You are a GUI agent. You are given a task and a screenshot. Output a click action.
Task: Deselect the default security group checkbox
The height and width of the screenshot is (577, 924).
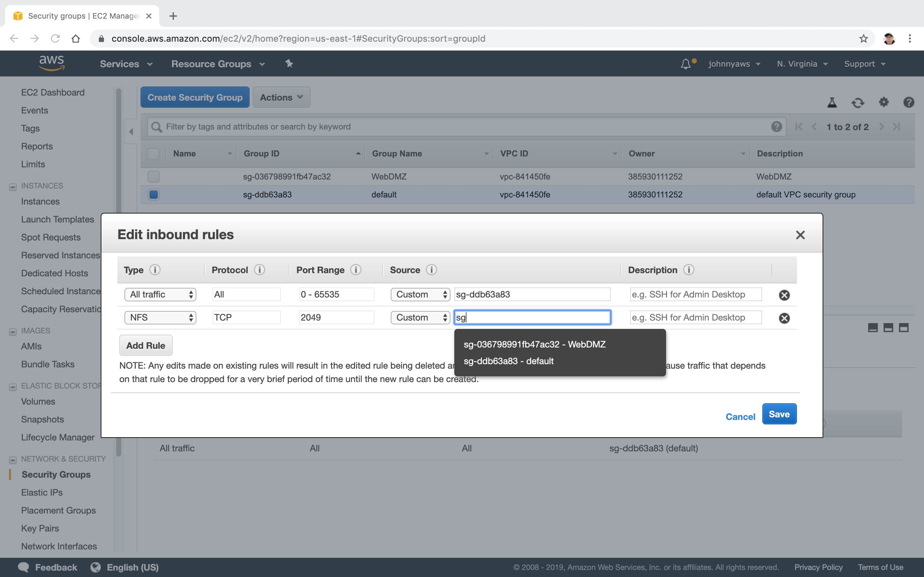coord(153,194)
